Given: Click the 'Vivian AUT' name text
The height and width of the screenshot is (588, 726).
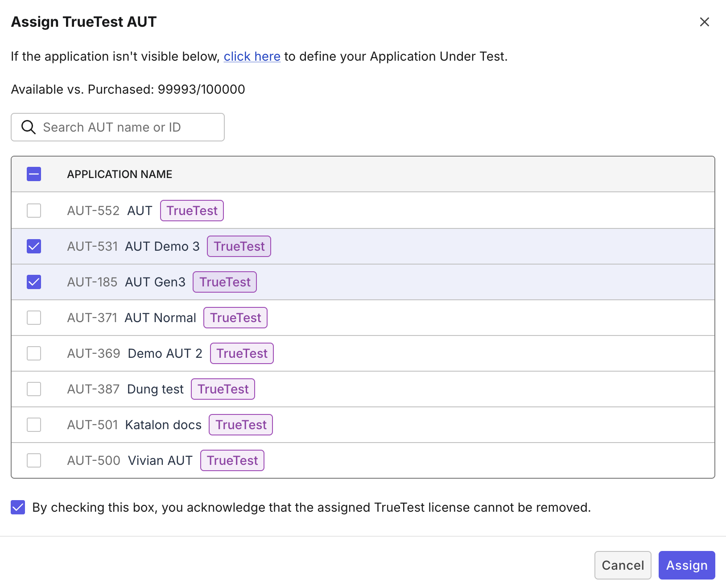Looking at the screenshot, I should point(161,460).
